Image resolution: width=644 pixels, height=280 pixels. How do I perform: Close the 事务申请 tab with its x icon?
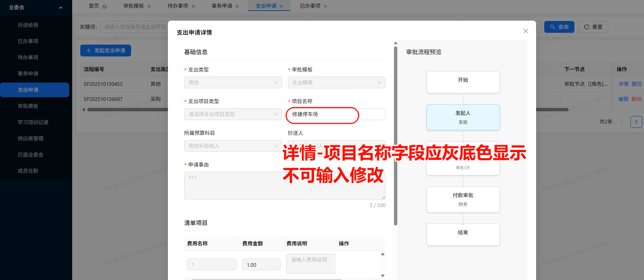[237, 6]
